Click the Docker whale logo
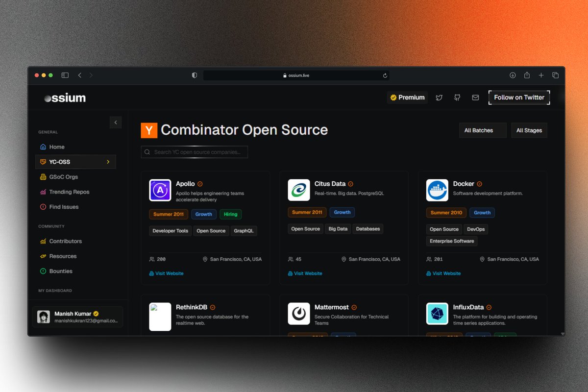This screenshot has width=588, height=392. tap(437, 190)
